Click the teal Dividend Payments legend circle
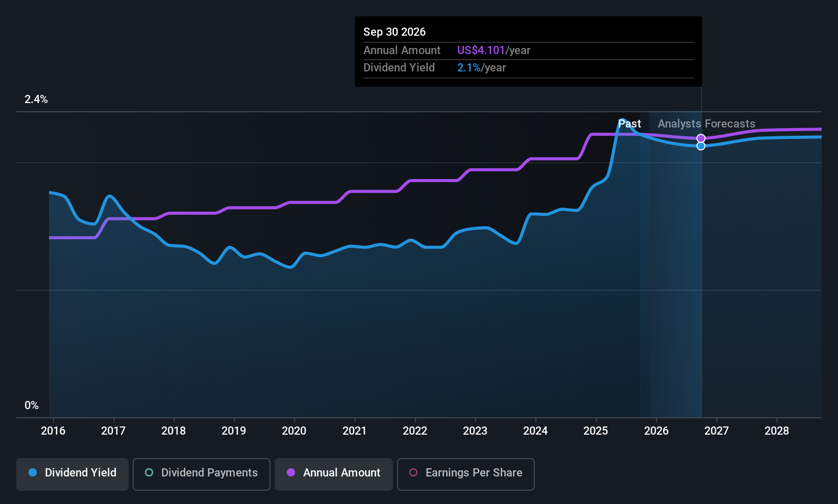 point(149,473)
